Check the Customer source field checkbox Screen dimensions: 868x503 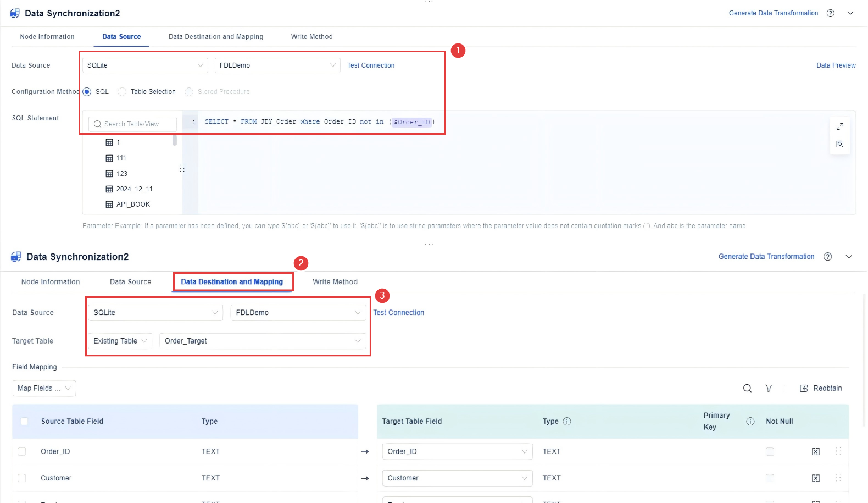(x=22, y=478)
